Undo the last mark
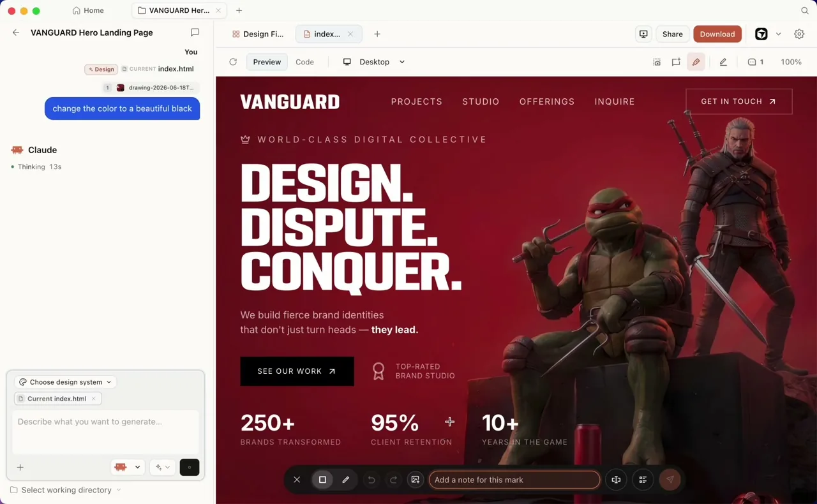The image size is (817, 504). [371, 480]
